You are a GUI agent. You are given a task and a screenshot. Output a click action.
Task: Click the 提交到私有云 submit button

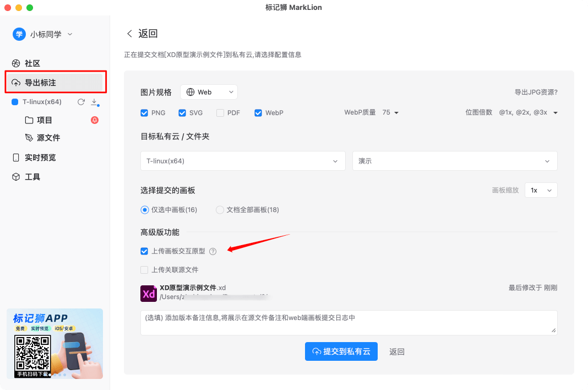pos(341,351)
